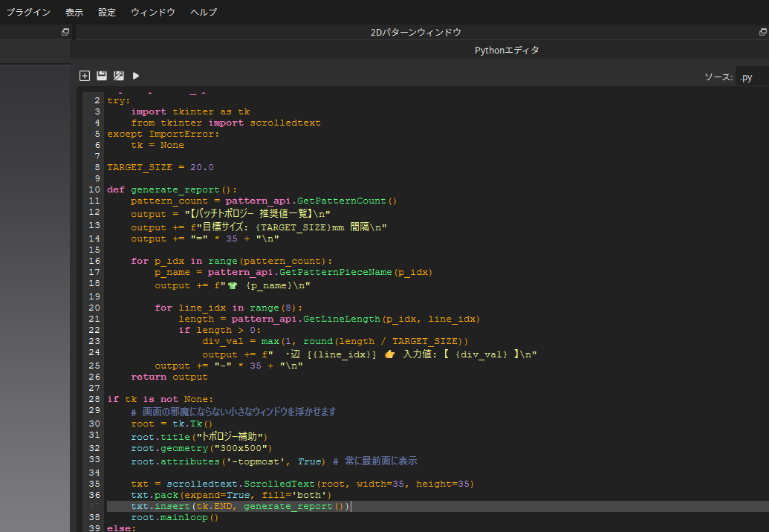The height and width of the screenshot is (532, 769).
Task: Click the GetPatternCount() line of code
Action: pos(264,201)
